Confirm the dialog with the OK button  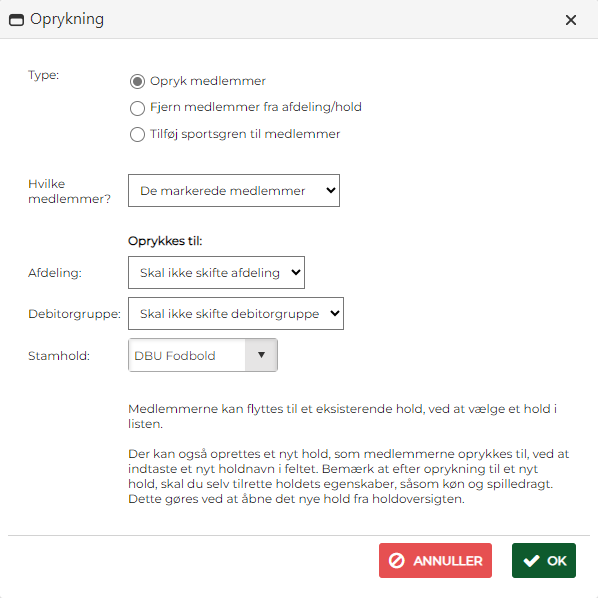[543, 561]
